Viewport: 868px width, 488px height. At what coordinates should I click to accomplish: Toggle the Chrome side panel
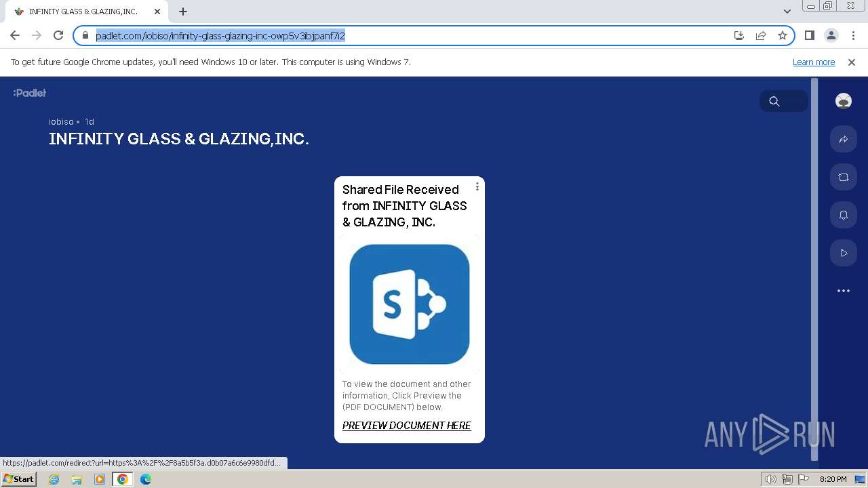tap(809, 35)
